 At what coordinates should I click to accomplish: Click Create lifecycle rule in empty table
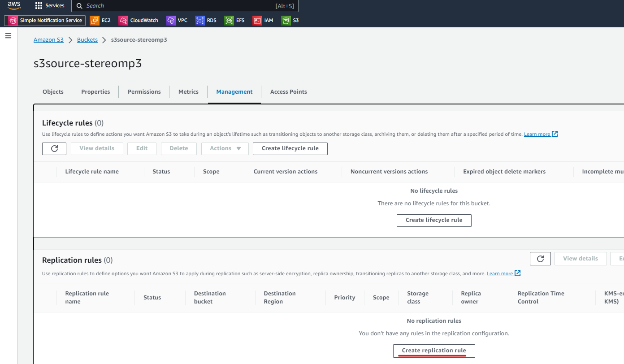[x=434, y=220]
